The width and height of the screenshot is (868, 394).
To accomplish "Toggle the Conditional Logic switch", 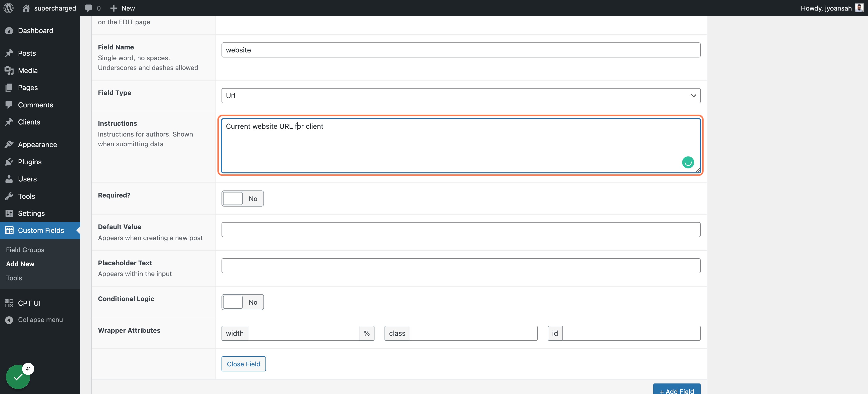I will click(243, 302).
